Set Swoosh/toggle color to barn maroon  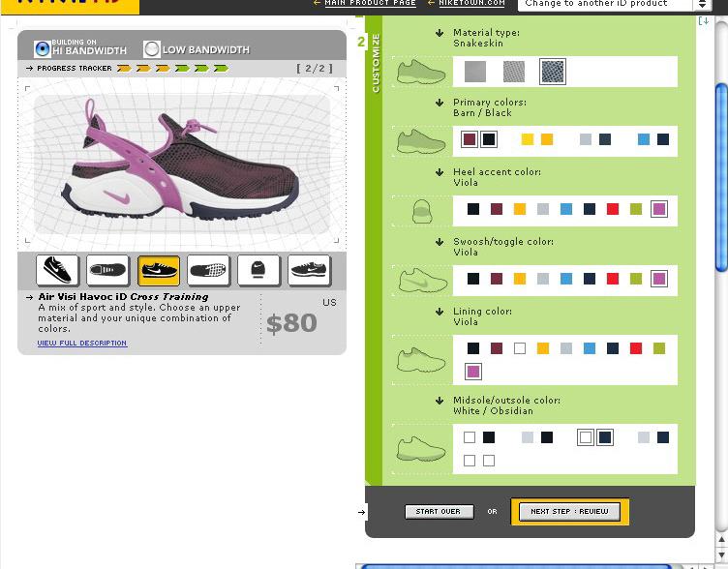click(497, 279)
